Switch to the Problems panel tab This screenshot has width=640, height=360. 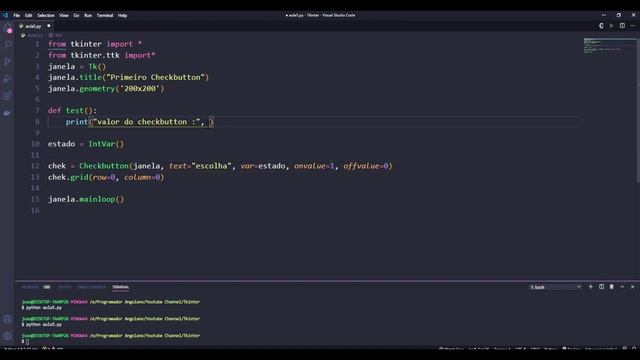pyautogui.click(x=30, y=287)
